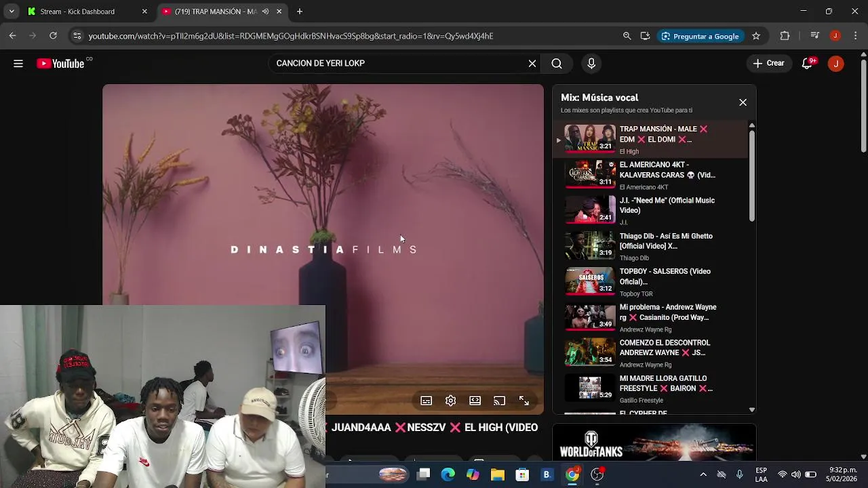Show hidden system tray icons
868x488 pixels.
coord(703,474)
